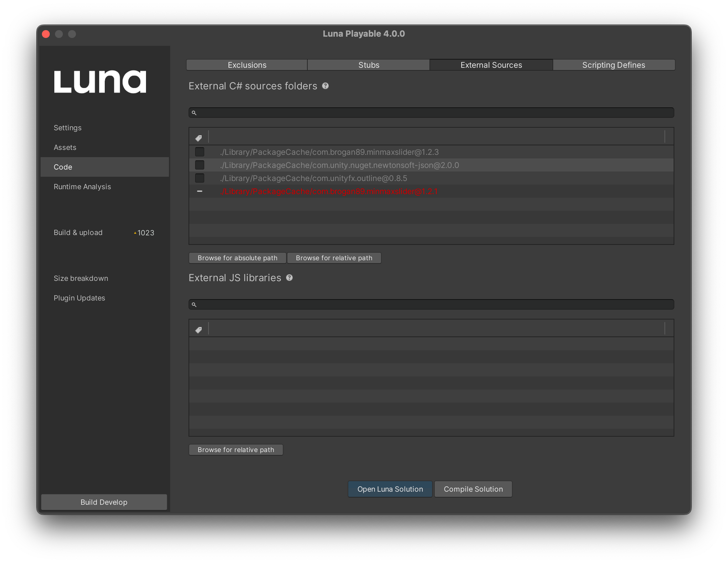Toggle checkbox for com.unity.nuget.newtonsoft-json@2.0.0
Image resolution: width=728 pixels, height=563 pixels.
tap(200, 165)
